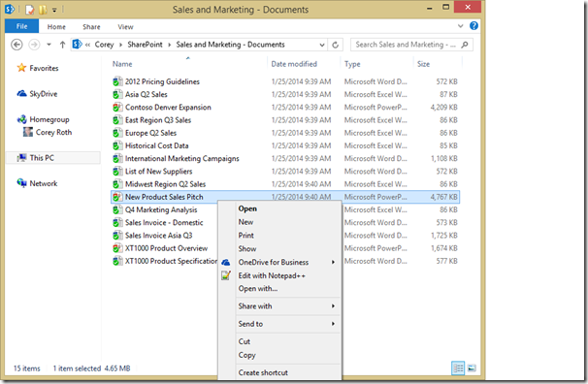Select Favorites in navigation pane
Image resolution: width=588 pixels, height=384 pixels.
coord(44,68)
